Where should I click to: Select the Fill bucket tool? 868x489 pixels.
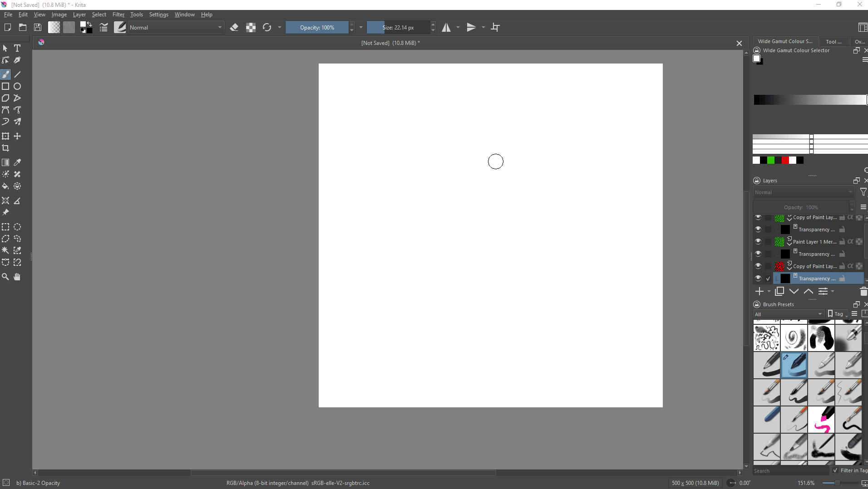[x=5, y=186]
